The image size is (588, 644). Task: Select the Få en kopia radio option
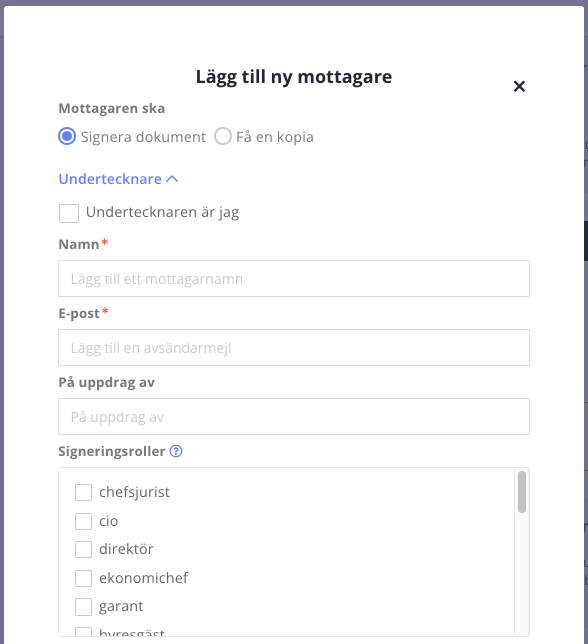click(223, 136)
